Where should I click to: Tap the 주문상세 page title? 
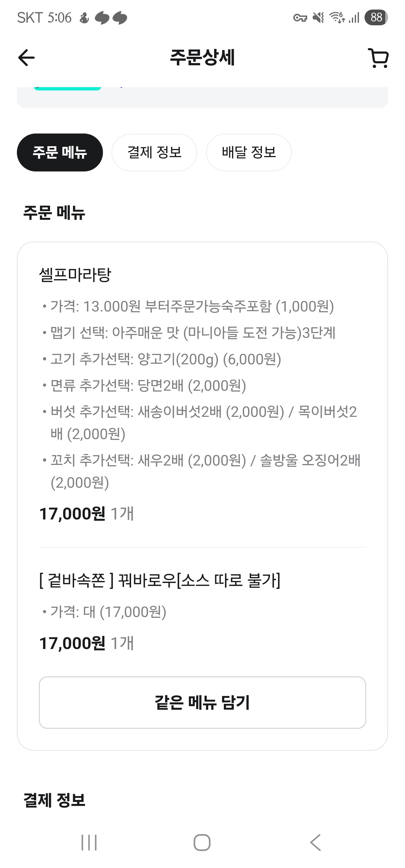tap(202, 57)
